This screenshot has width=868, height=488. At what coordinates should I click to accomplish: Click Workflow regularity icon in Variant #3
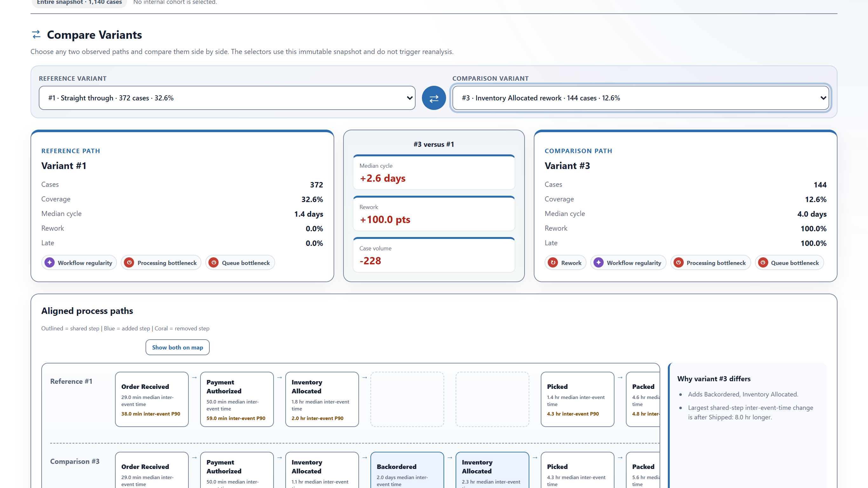pos(599,262)
